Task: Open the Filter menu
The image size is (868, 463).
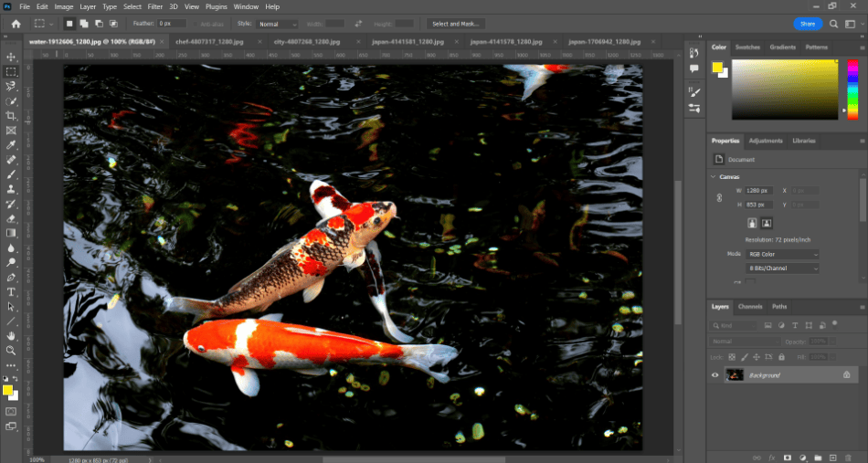Action: point(155,6)
